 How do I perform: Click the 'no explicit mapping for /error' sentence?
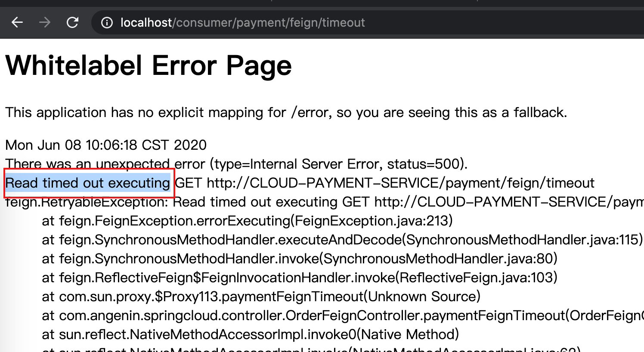click(x=286, y=112)
